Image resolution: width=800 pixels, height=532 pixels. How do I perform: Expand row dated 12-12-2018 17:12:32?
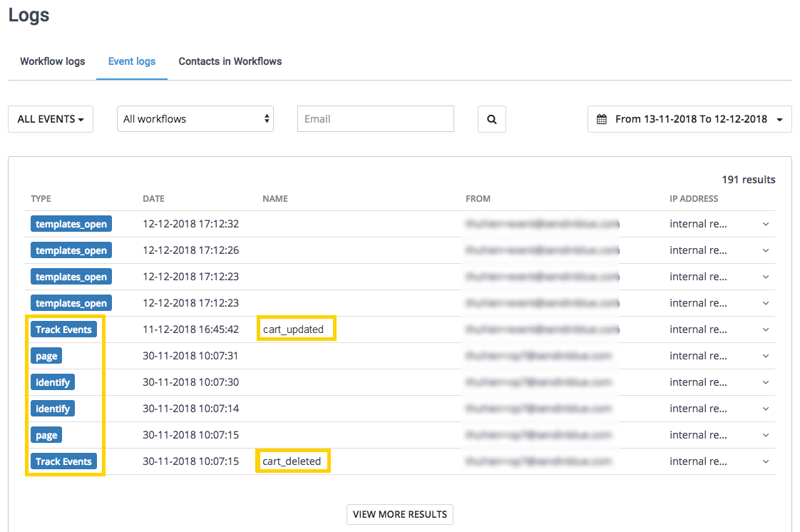(x=766, y=224)
